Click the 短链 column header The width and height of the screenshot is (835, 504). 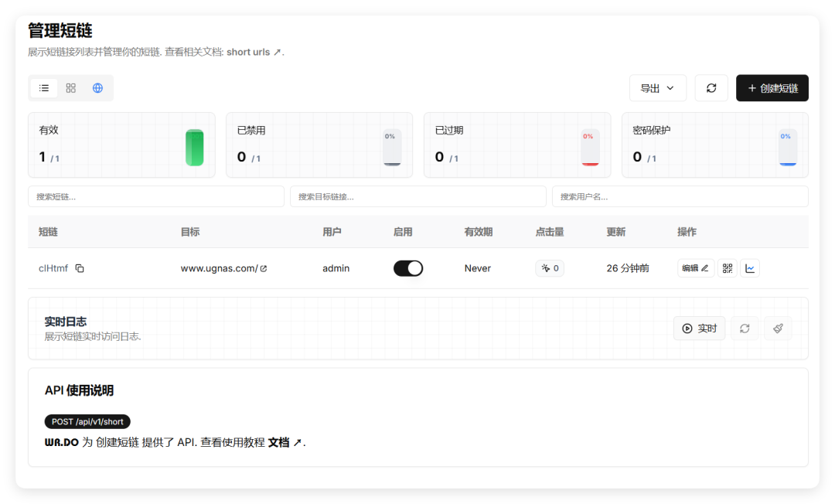[x=48, y=231]
